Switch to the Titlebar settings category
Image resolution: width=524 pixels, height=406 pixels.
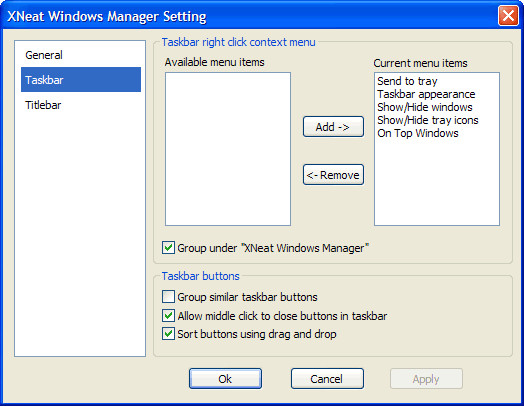[x=81, y=105]
